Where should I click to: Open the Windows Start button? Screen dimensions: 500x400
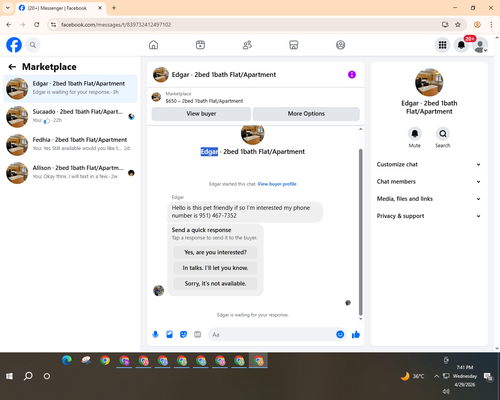pyautogui.click(x=9, y=376)
